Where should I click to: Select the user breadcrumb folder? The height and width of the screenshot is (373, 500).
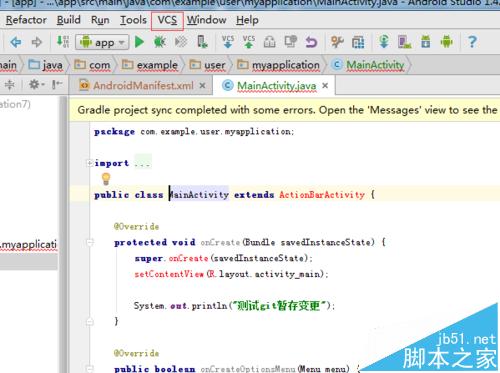coord(207,65)
